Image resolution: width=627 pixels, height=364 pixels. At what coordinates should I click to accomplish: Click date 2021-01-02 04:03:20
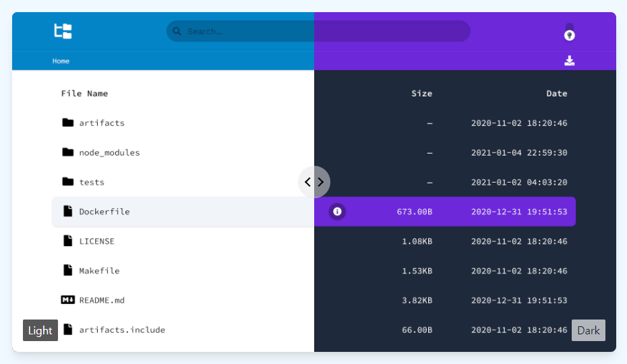519,182
